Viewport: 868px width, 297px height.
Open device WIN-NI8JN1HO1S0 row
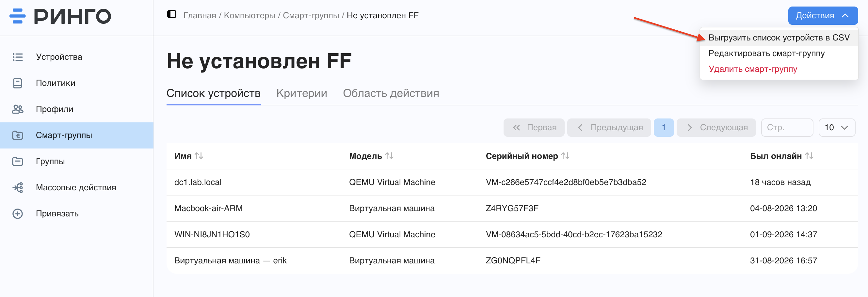click(x=512, y=234)
